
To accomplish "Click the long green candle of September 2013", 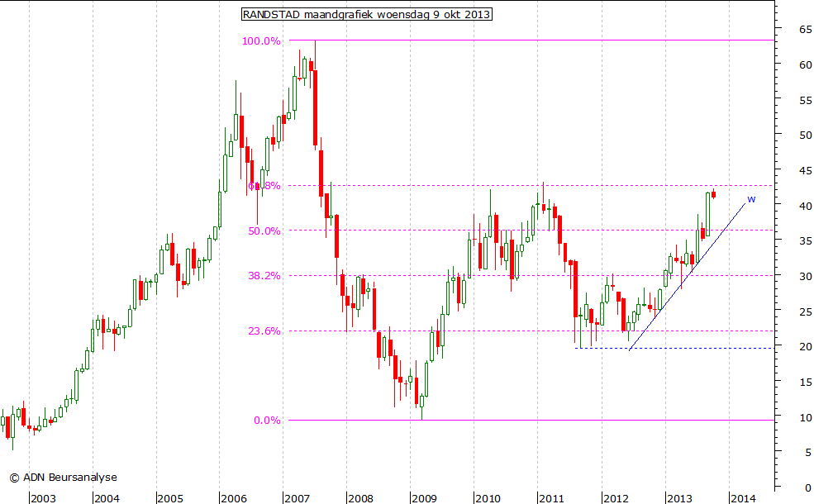I will (707, 214).
